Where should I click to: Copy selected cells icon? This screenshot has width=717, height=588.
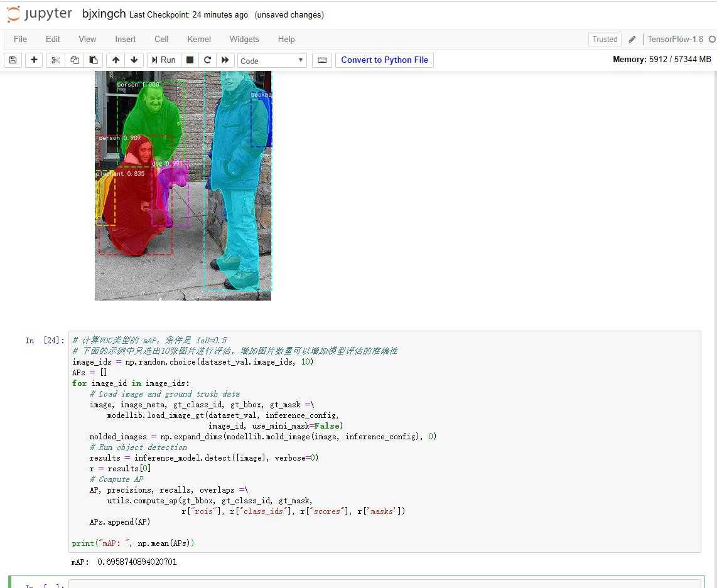pos(75,60)
